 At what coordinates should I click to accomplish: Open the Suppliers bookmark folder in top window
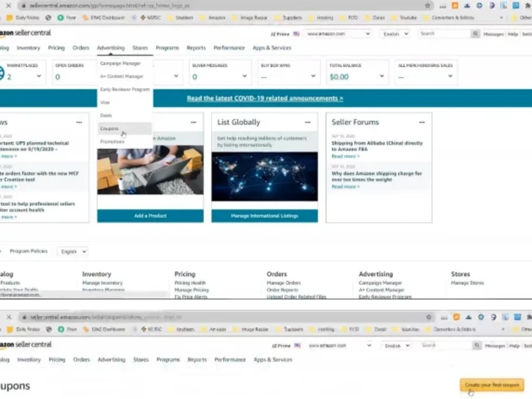click(x=289, y=18)
